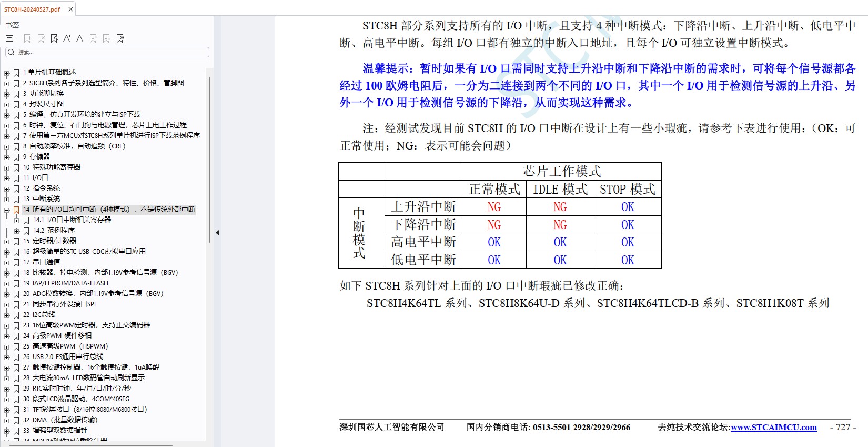Expand '5 编译、仿真开发环境的建立与ISP下载' node

click(x=7, y=115)
